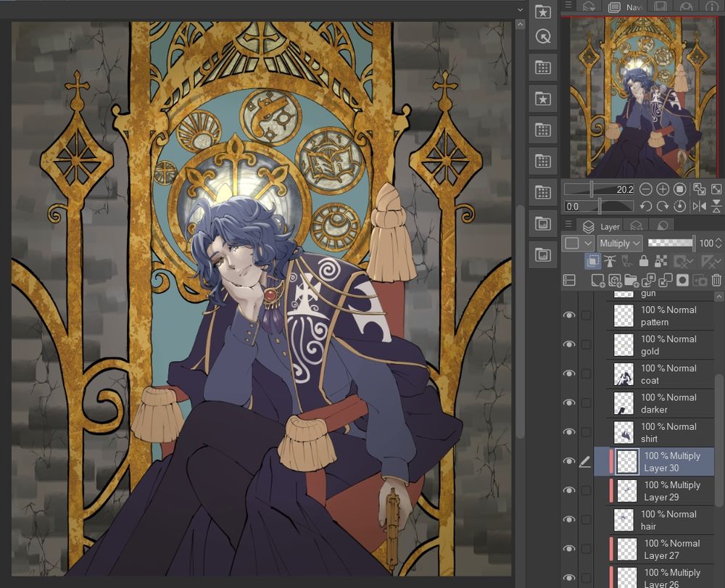Toggle Lock Layer padlock
The height and width of the screenshot is (588, 725).
(644, 262)
